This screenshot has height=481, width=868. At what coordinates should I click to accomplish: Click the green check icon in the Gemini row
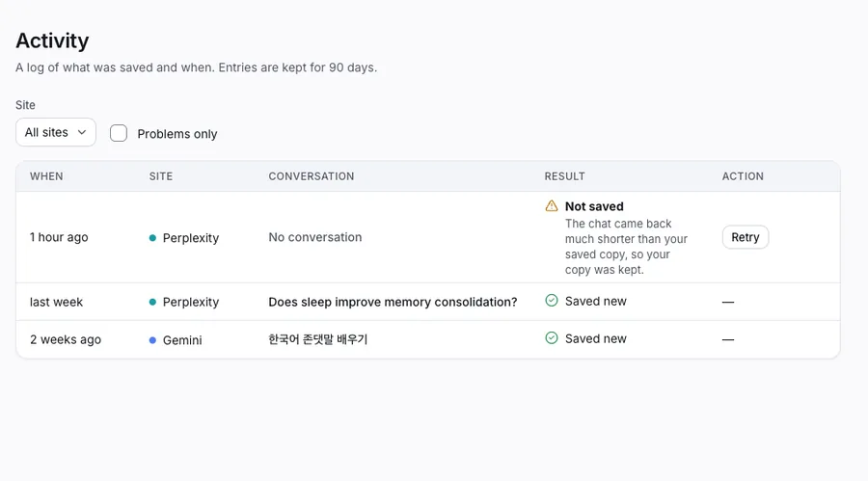pyautogui.click(x=552, y=337)
